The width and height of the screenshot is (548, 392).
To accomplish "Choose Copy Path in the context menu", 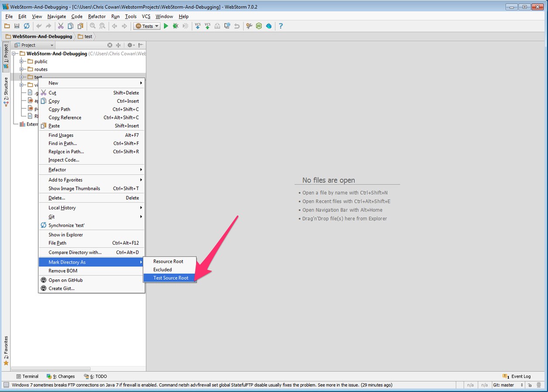I will (92, 109).
